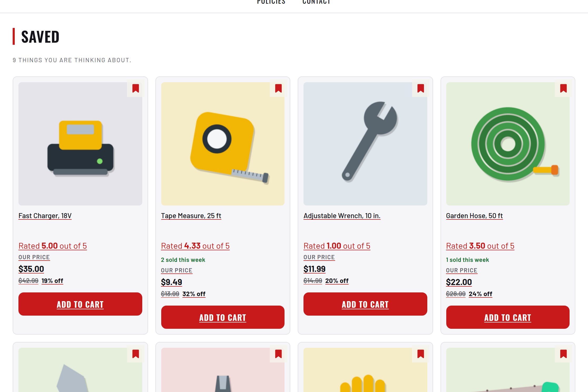Open the Policies menu item
Screen dimensions: 588x392
[271, 2]
